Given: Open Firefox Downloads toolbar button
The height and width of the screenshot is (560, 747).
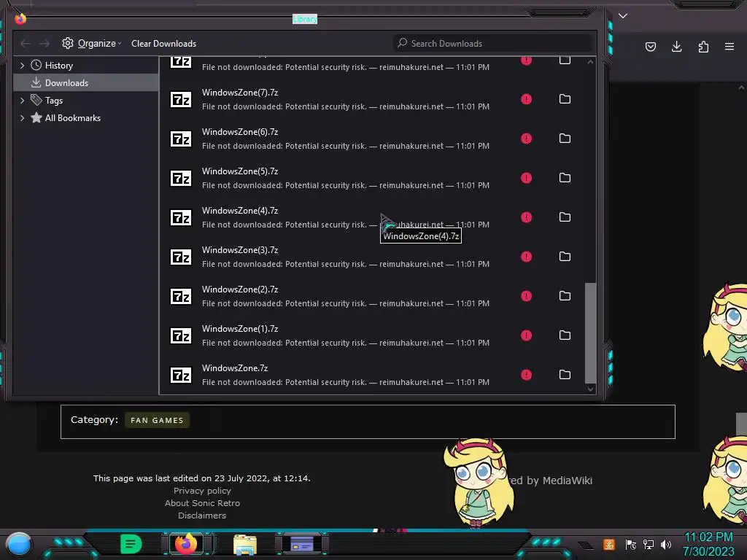Looking at the screenshot, I should [676, 47].
